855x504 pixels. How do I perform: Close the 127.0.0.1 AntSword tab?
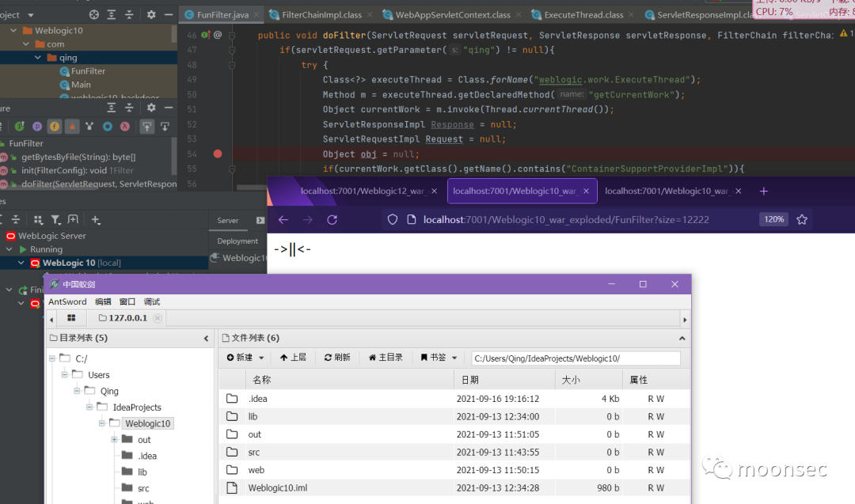tap(158, 318)
